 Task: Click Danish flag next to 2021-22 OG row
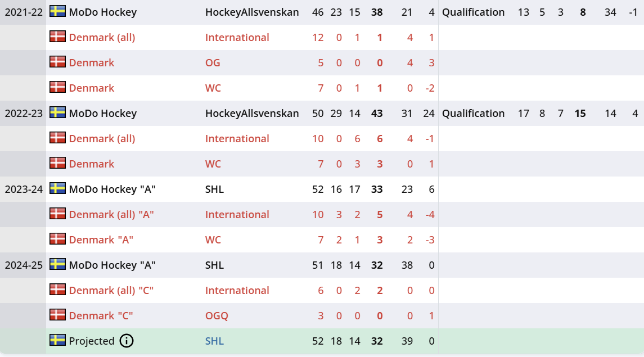coord(57,62)
